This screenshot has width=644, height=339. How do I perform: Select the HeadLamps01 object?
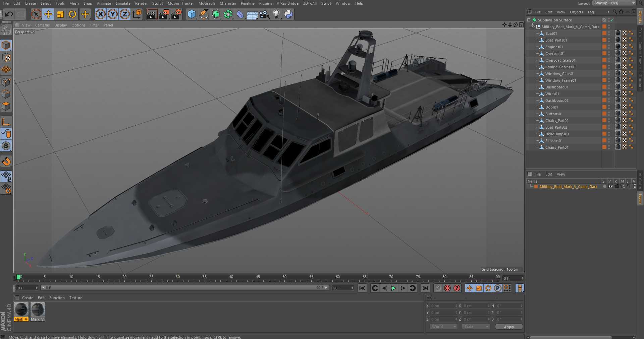557,134
